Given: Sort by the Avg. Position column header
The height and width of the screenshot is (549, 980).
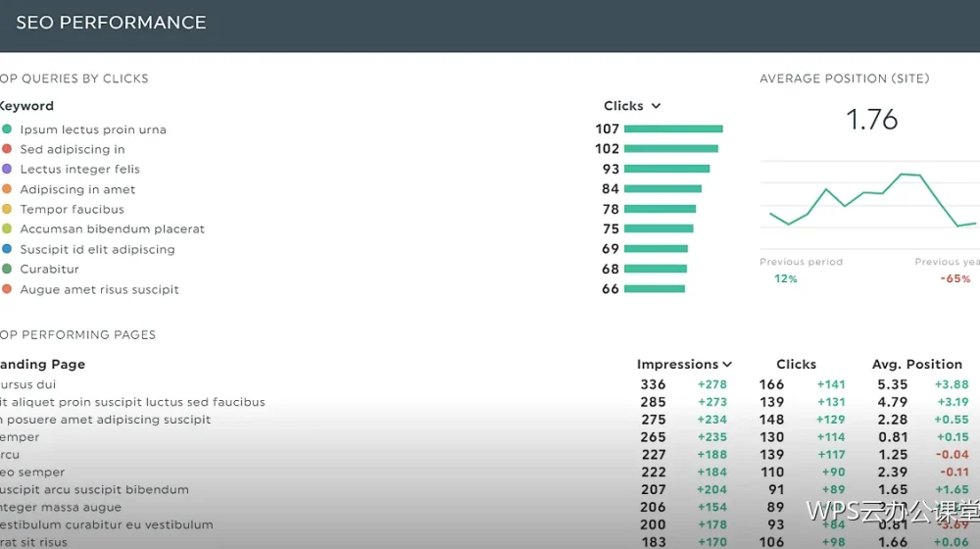Looking at the screenshot, I should coord(917,364).
